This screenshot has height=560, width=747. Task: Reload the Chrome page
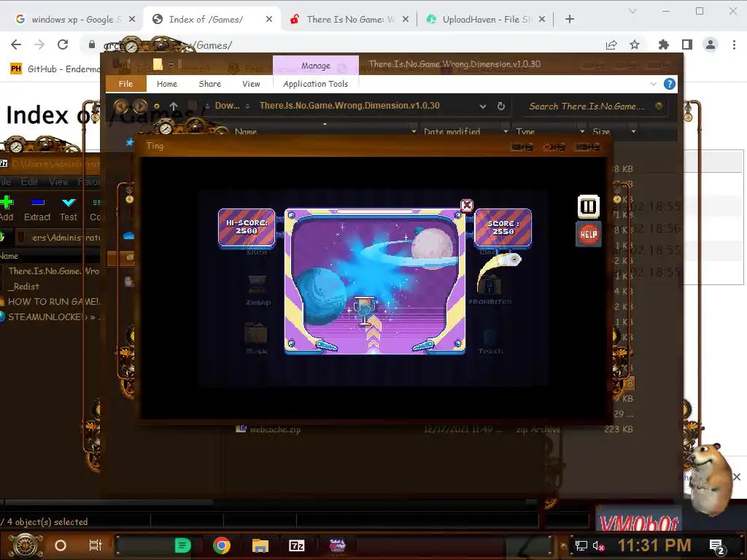[63, 44]
